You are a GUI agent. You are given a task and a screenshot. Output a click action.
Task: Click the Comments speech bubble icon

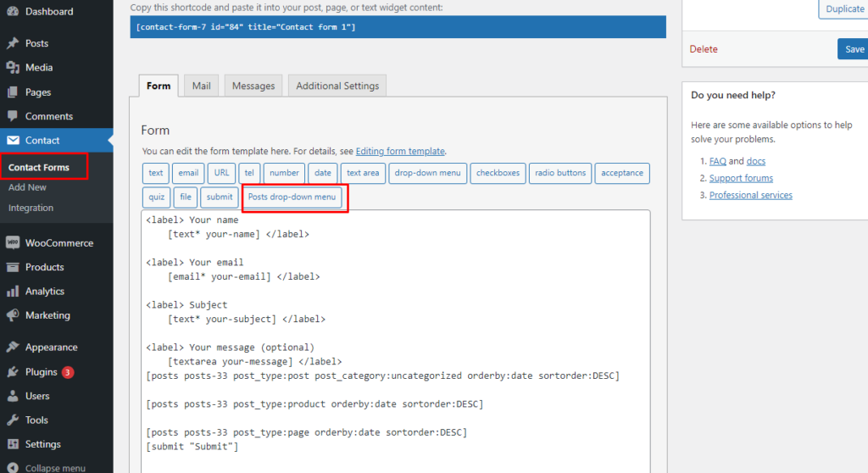13,116
